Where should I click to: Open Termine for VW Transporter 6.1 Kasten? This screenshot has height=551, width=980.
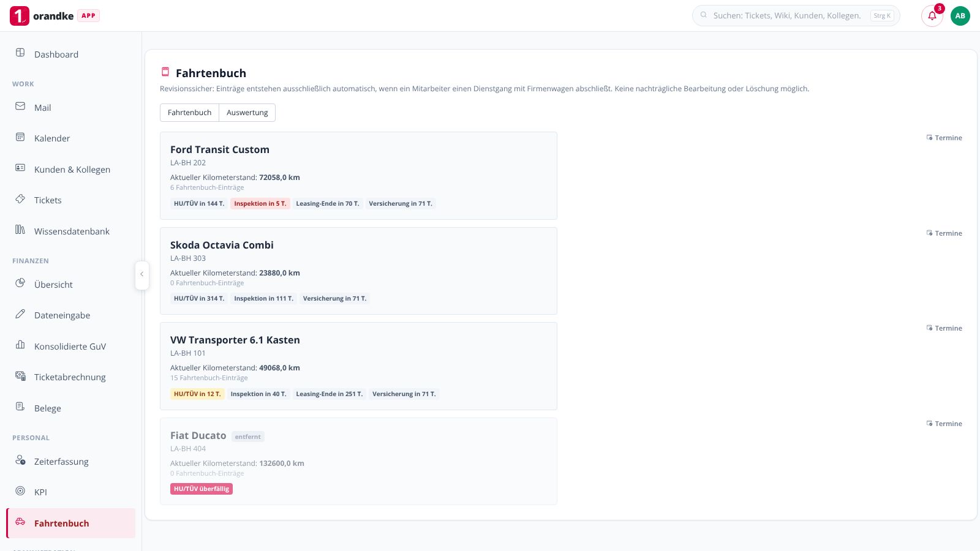944,328
